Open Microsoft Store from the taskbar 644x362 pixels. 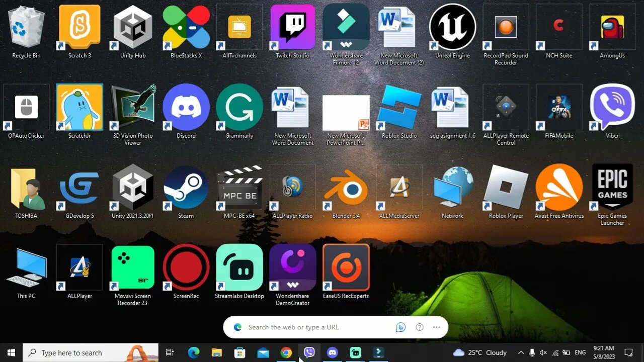(240, 353)
